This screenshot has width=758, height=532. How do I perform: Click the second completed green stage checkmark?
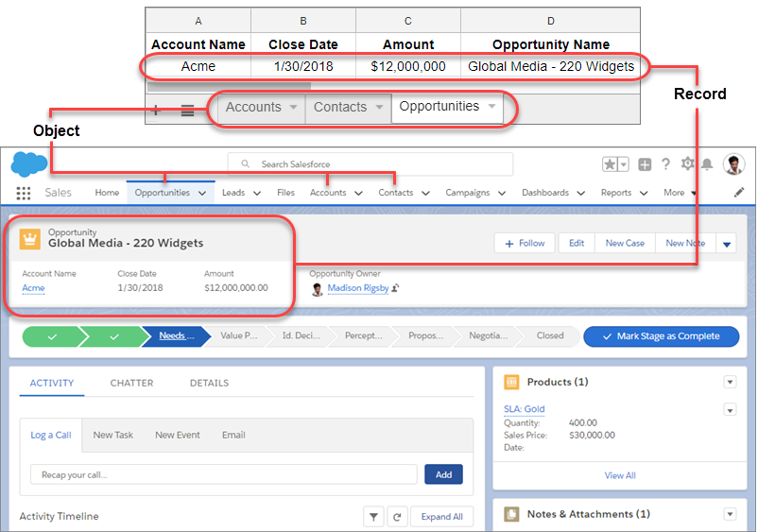(x=114, y=336)
